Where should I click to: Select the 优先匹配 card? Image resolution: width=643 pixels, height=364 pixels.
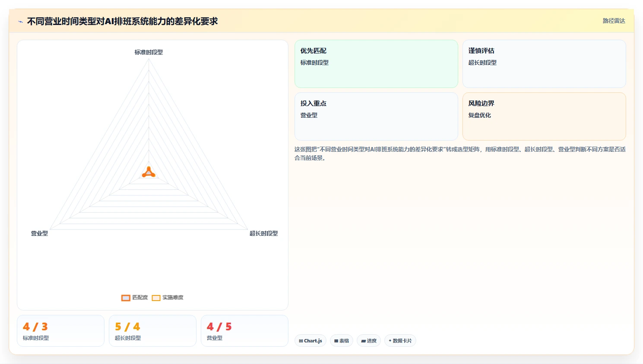[x=376, y=64]
